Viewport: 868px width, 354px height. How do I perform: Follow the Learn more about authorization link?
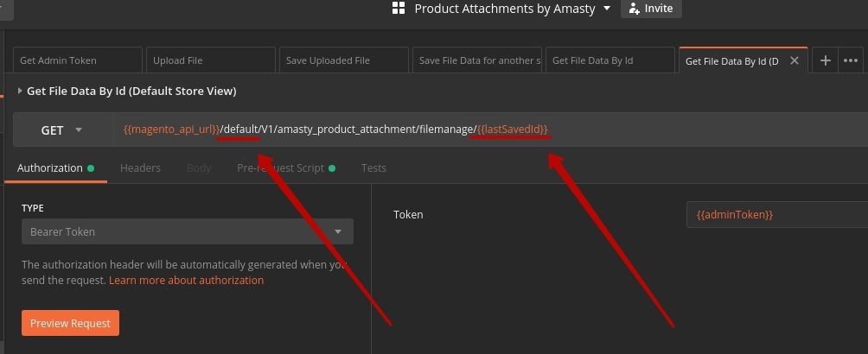[x=186, y=281]
